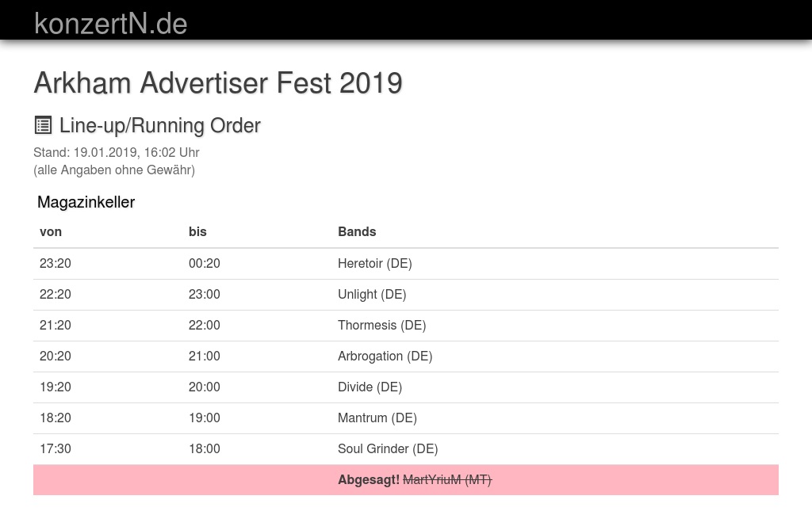Click the cancelled MartYriuM (MT) entry

point(447,479)
